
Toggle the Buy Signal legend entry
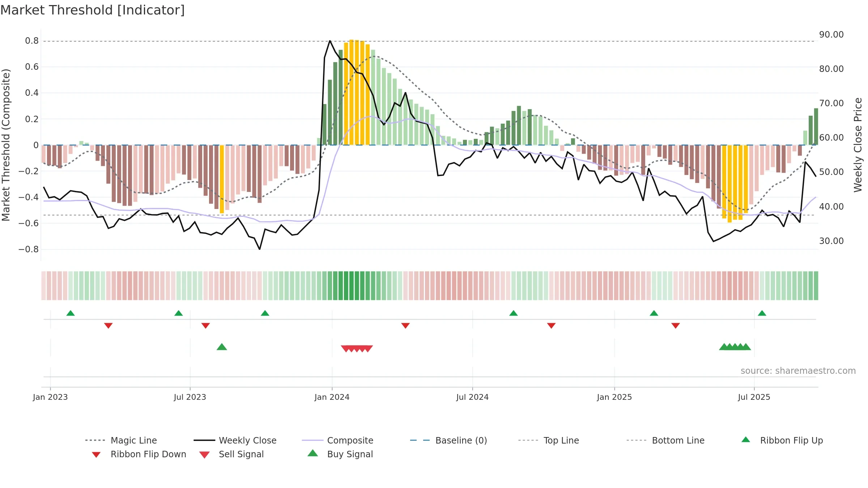[x=340, y=454]
